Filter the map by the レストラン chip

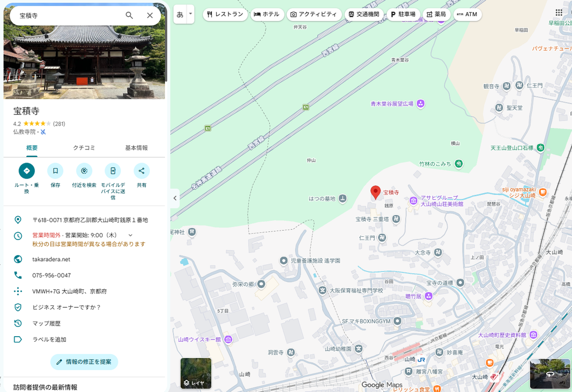point(225,14)
